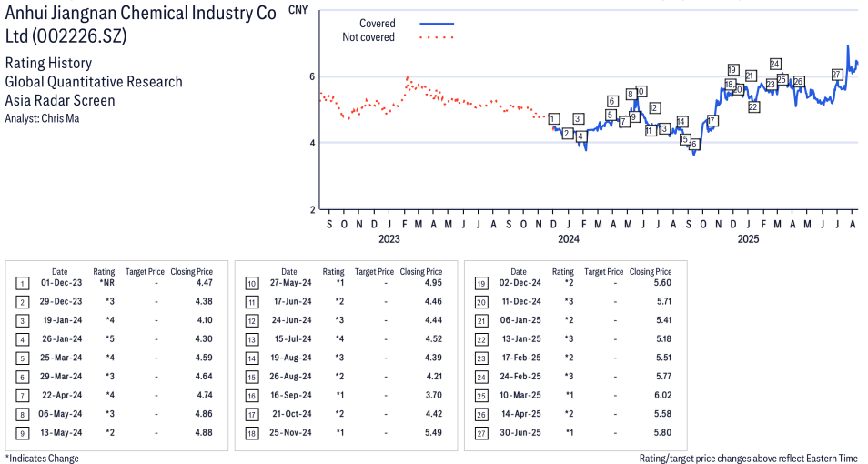Click the Closing Price header in first table

pyautogui.click(x=192, y=272)
